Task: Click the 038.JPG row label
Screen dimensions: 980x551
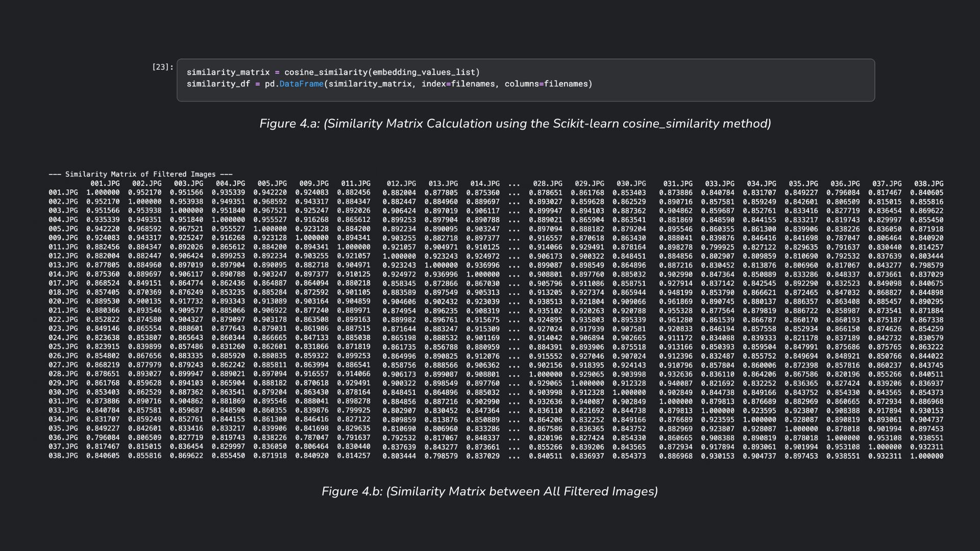Action: tap(63, 456)
